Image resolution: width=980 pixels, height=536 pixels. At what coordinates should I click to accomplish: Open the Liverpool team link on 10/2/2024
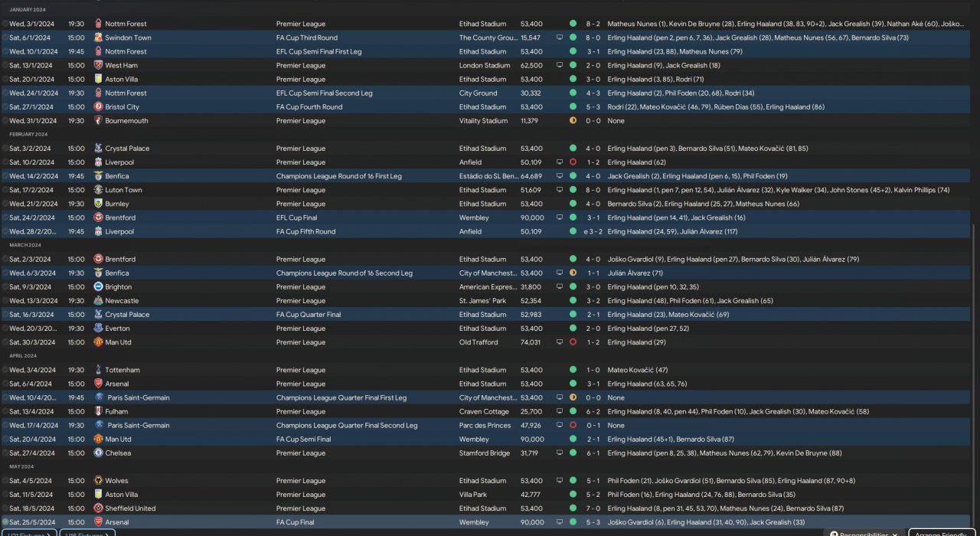[119, 162]
